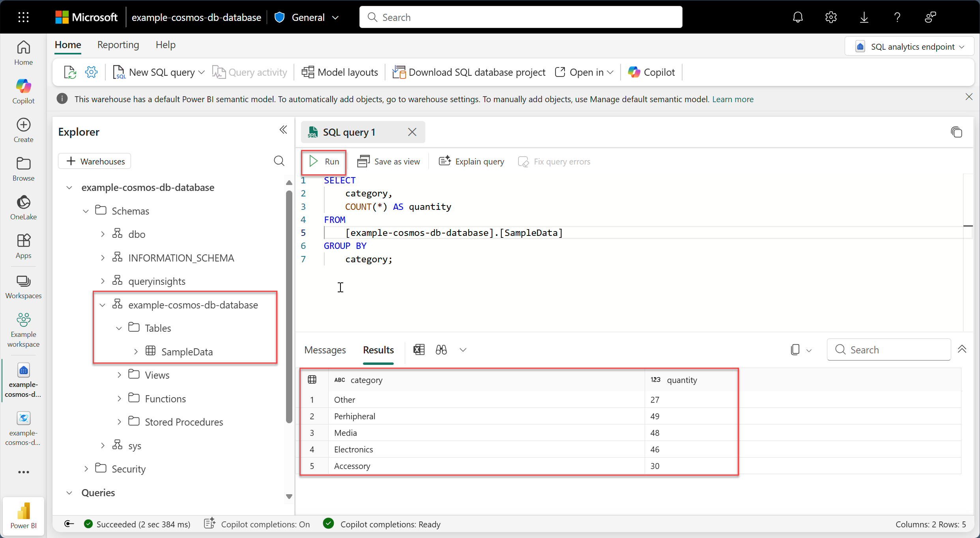This screenshot has height=538, width=980.
Task: Expand the queryinsights schema
Action: click(x=103, y=281)
